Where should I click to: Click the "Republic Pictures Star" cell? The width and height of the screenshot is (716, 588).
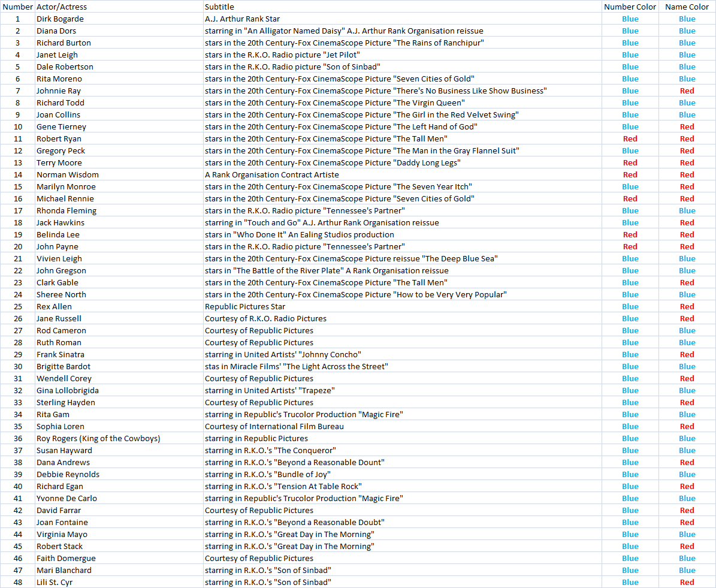click(x=402, y=306)
